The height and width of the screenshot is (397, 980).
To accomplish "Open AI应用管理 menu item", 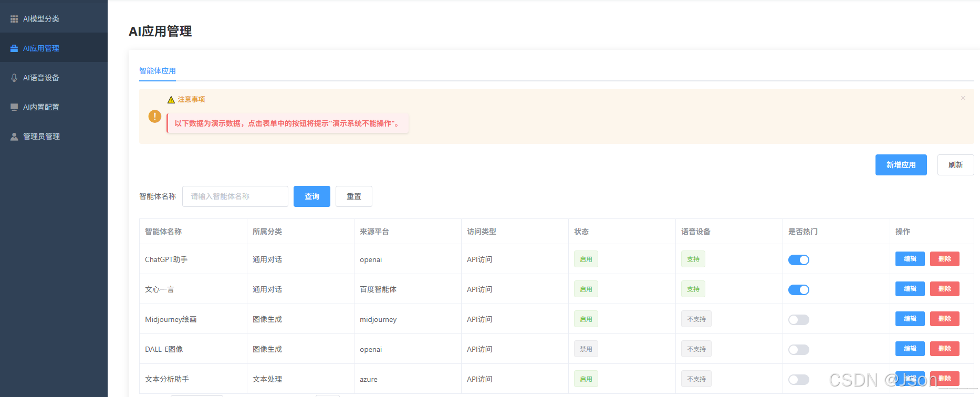I will tap(54, 48).
